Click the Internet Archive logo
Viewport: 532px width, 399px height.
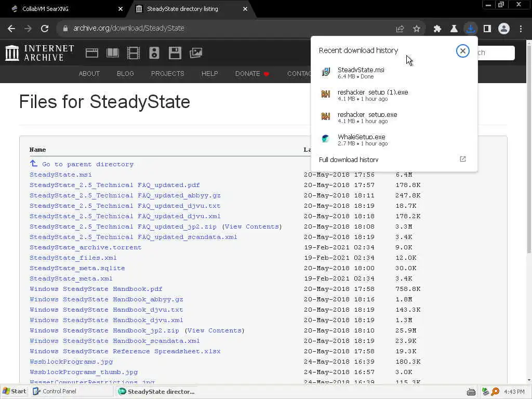click(39, 53)
